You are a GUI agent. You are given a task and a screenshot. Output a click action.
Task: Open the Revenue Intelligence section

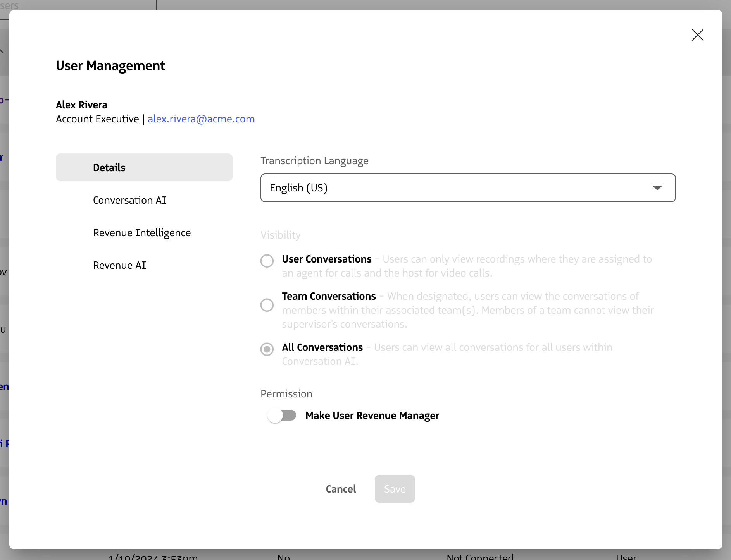(142, 232)
